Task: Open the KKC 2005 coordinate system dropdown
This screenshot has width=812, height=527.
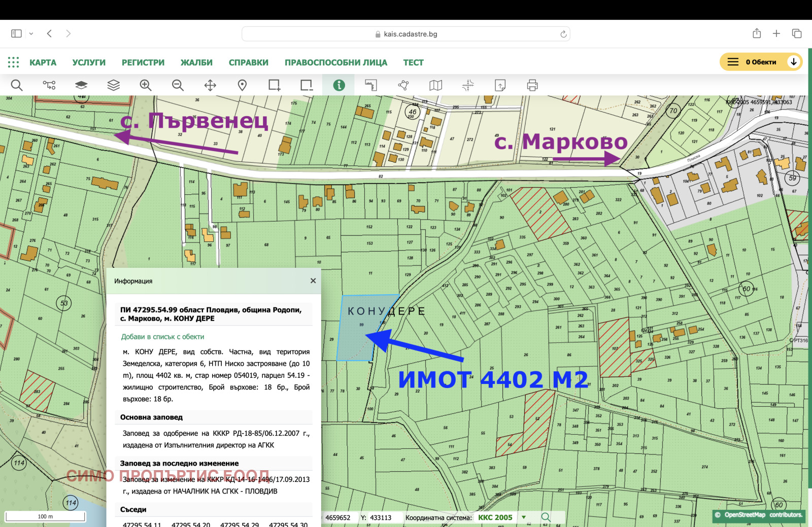Action: pyautogui.click(x=525, y=517)
